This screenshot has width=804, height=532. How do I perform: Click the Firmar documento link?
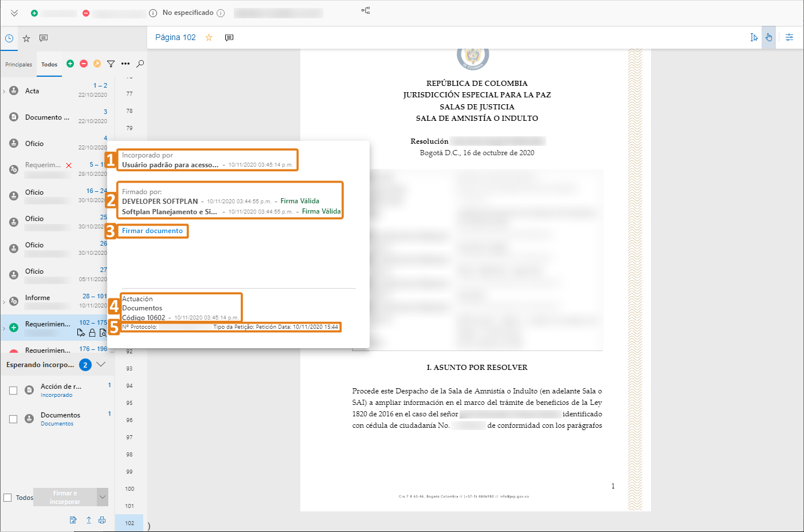coord(152,231)
